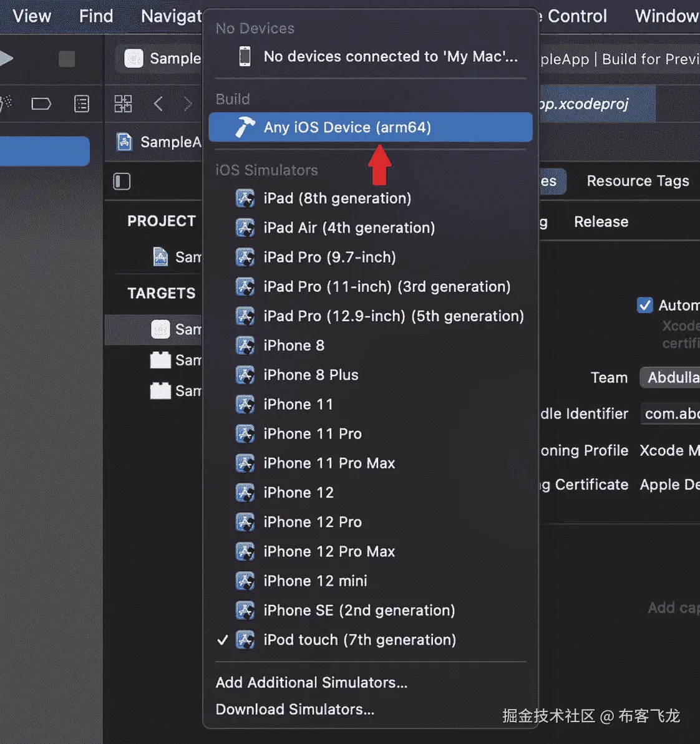The image size is (700, 744).
Task: Click the Add capabilities hint text
Action: coord(674,608)
